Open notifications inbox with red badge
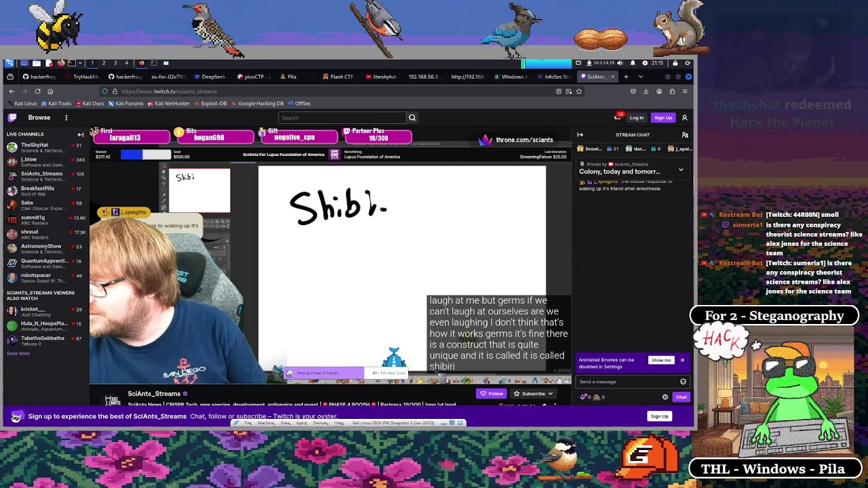The height and width of the screenshot is (488, 868). click(x=617, y=117)
